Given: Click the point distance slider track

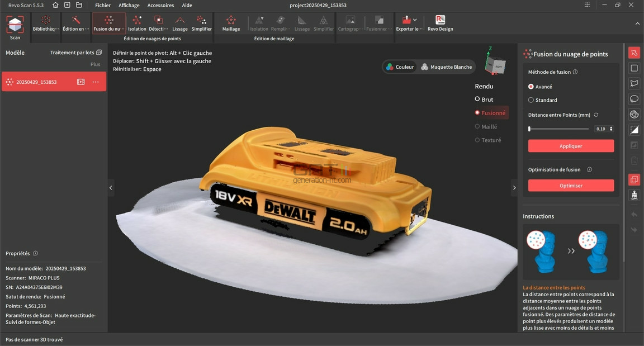Looking at the screenshot, I should coord(558,129).
